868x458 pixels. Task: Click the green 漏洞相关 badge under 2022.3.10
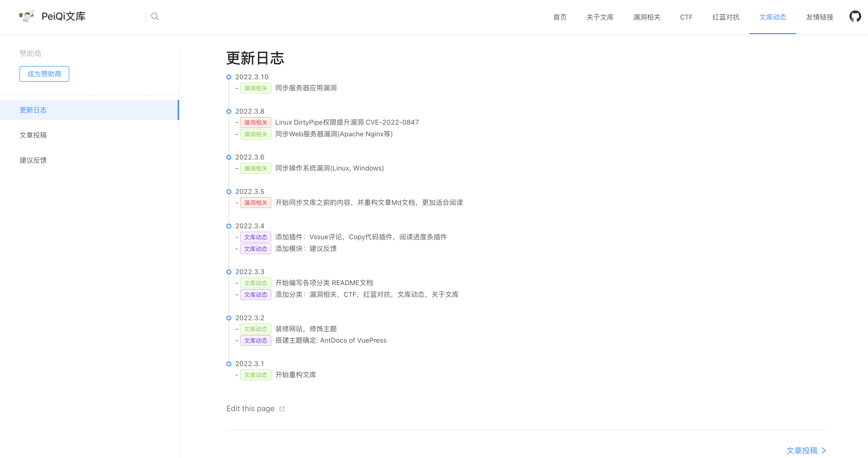tap(256, 88)
